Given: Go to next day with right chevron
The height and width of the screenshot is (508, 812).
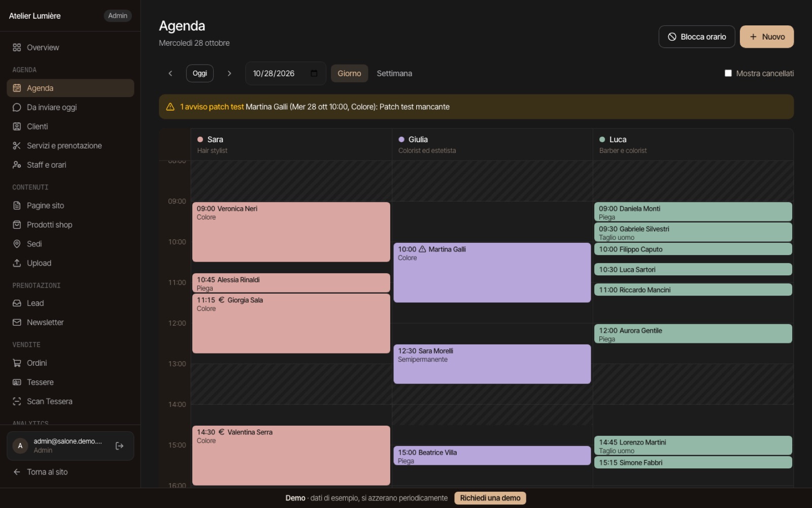Looking at the screenshot, I should click(x=229, y=74).
